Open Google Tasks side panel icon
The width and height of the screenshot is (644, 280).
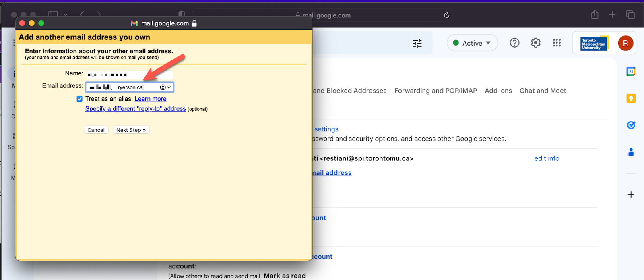(x=631, y=125)
